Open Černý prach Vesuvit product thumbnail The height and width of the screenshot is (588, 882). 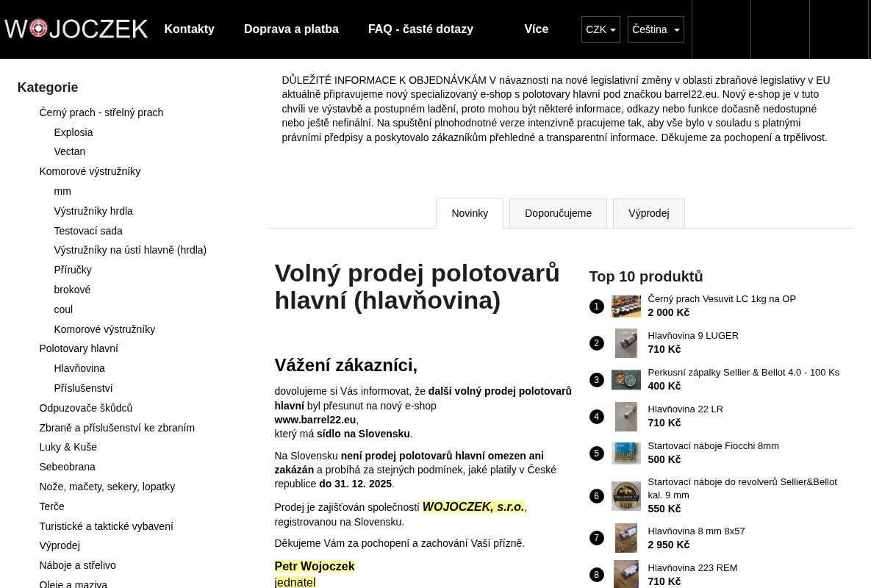click(x=626, y=306)
